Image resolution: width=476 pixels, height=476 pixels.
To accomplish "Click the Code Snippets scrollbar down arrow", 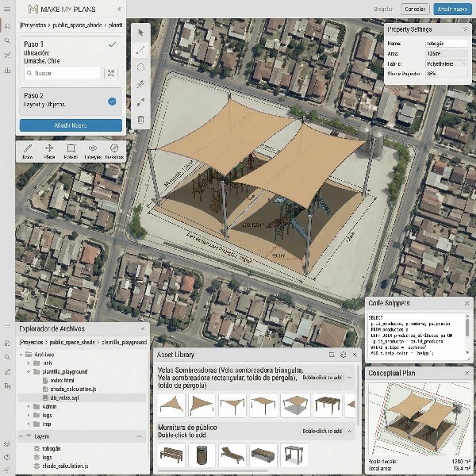I will pyautogui.click(x=468, y=353).
